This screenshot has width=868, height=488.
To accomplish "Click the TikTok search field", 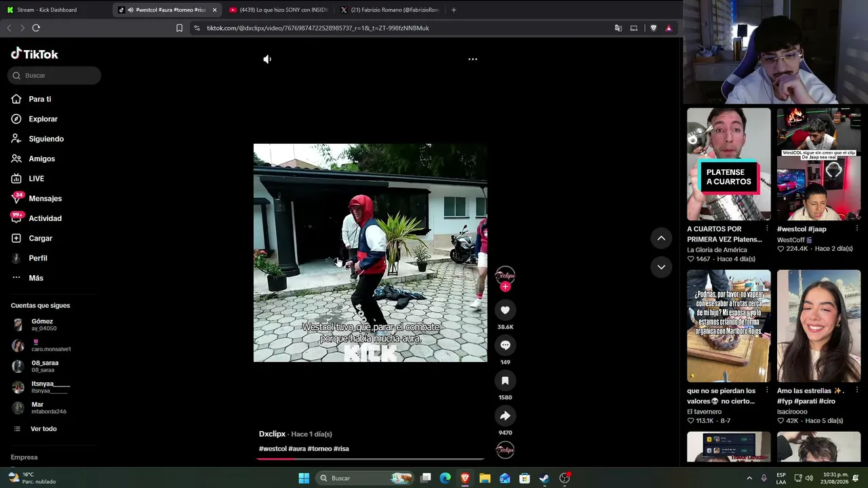I will (x=54, y=75).
